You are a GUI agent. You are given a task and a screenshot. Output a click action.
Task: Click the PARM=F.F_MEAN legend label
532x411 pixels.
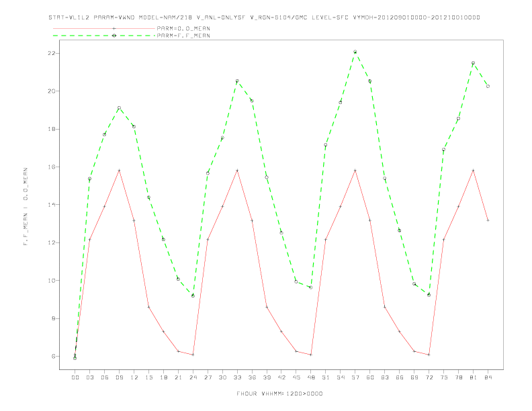tap(183, 36)
